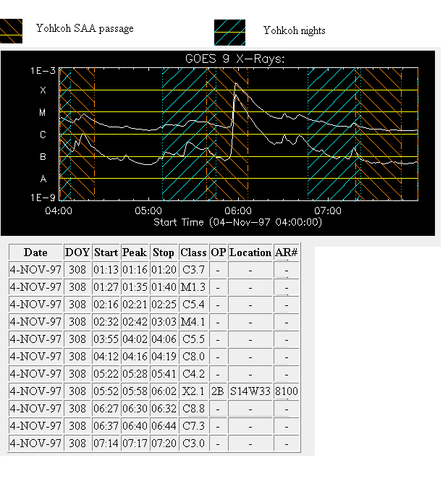Viewport: 448px width, 484px height.
Task: Click the 05:00 tick label on the time axis
Action: pyautogui.click(x=147, y=211)
